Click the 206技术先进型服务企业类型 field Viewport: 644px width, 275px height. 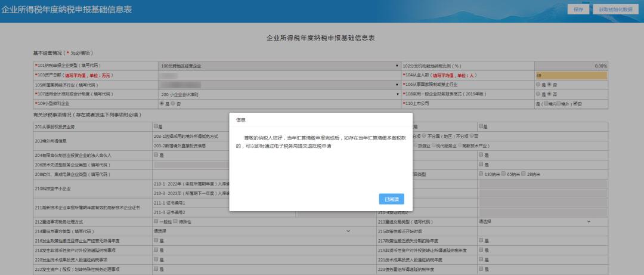point(191,165)
